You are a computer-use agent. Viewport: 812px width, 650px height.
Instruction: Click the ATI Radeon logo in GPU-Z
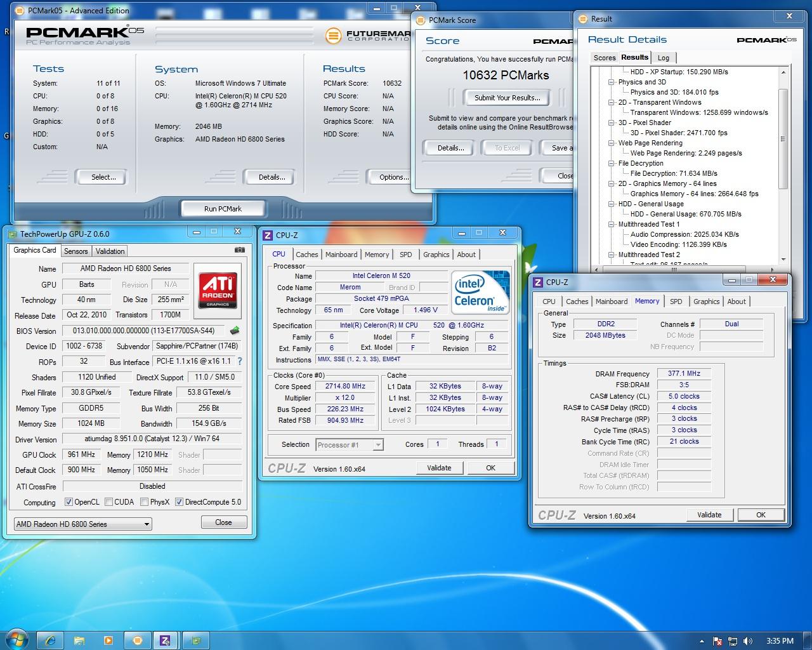point(218,290)
